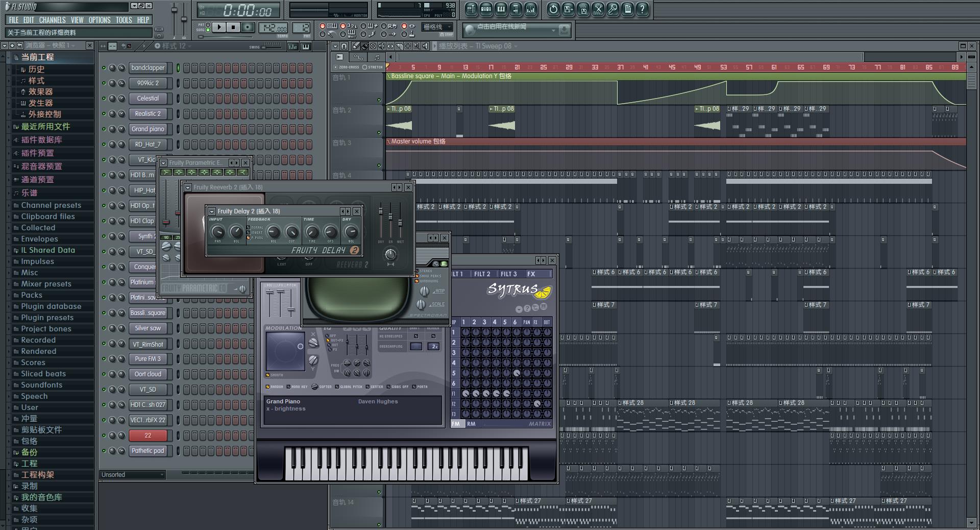Toggle the SMOOTH checkbox in Sytrus modulation

pyautogui.click(x=267, y=375)
